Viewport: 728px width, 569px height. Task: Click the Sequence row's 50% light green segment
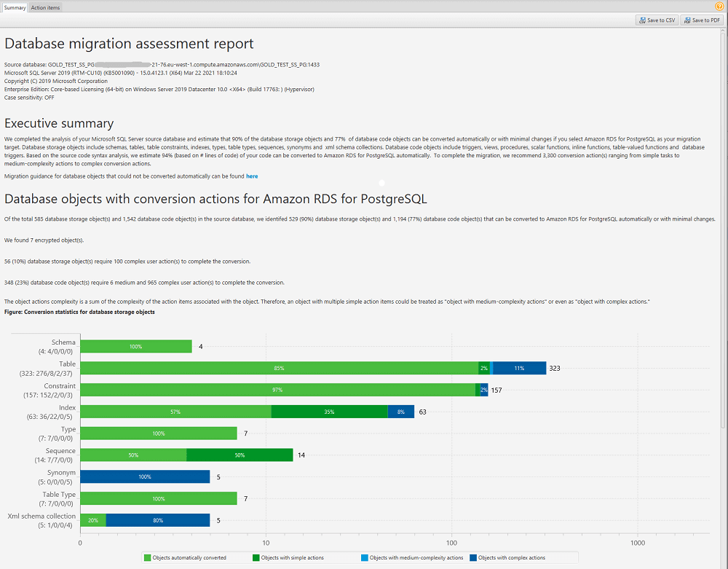pos(131,455)
